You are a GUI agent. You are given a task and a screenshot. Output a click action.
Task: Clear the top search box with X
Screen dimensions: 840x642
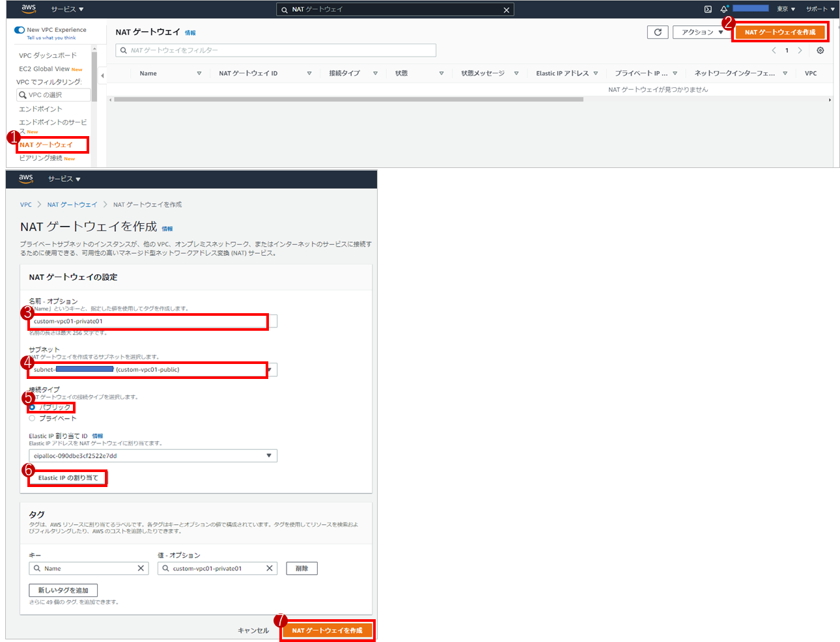point(507,10)
